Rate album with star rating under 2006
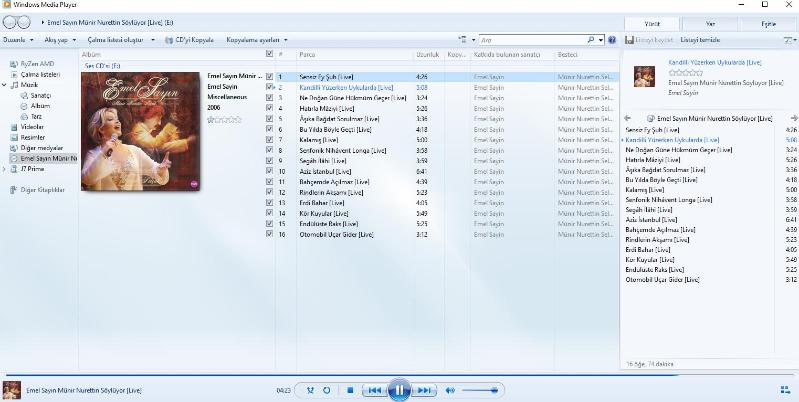 (x=224, y=120)
